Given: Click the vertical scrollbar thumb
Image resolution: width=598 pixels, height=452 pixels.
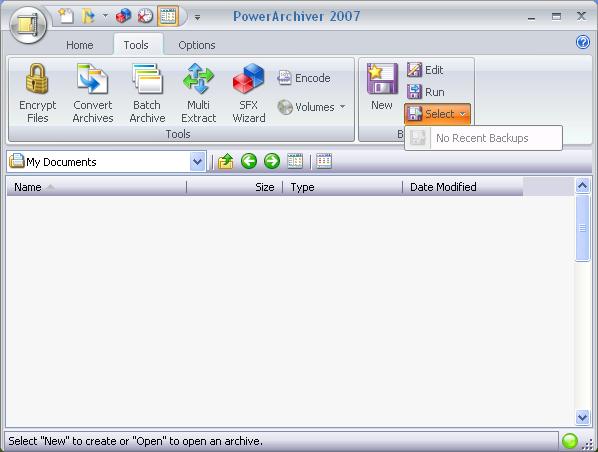Looking at the screenshot, I should 582,228.
